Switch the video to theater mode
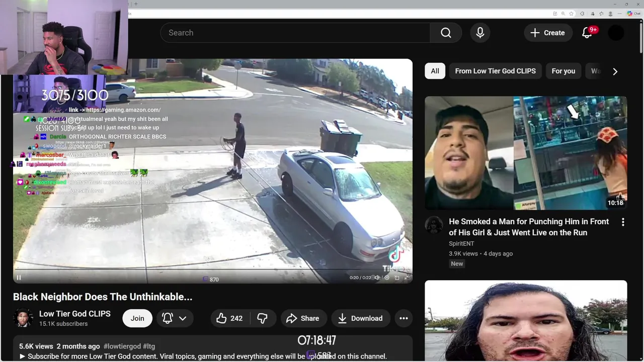The image size is (644, 362). click(x=397, y=278)
